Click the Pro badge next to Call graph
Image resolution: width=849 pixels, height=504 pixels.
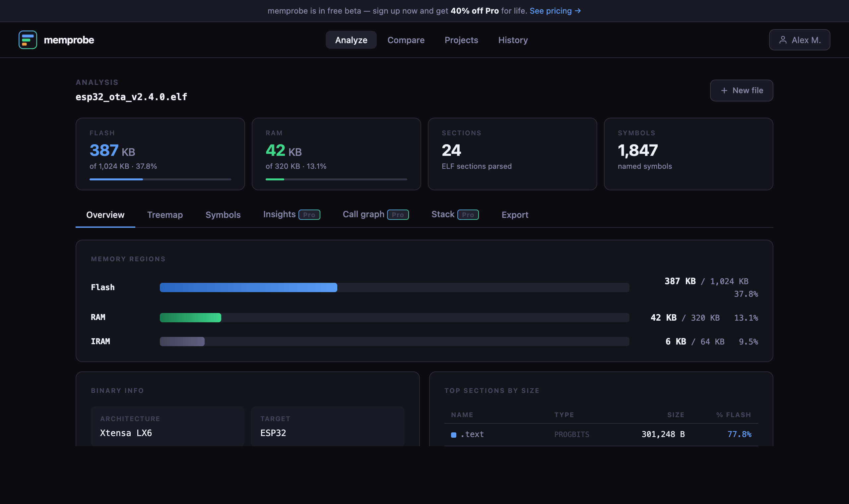click(398, 215)
